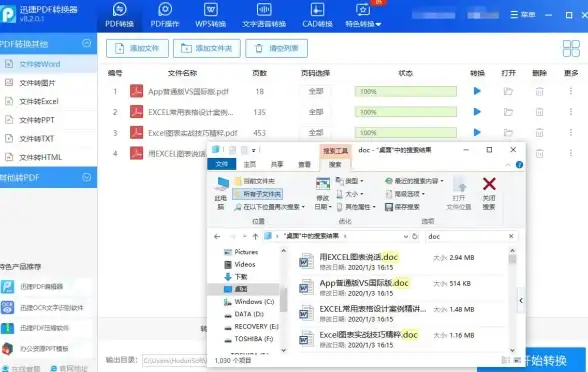Start conversion for the 453-page Excel file
The height and width of the screenshot is (372, 588).
(x=477, y=132)
